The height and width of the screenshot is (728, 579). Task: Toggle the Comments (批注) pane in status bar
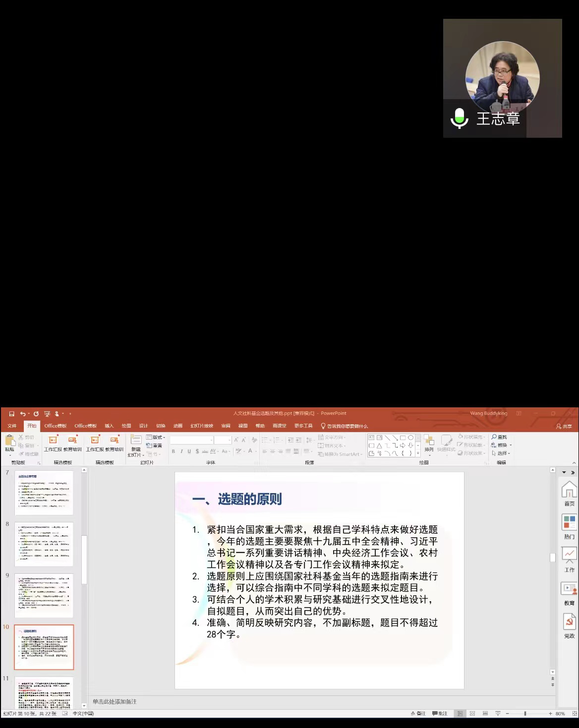click(440, 714)
